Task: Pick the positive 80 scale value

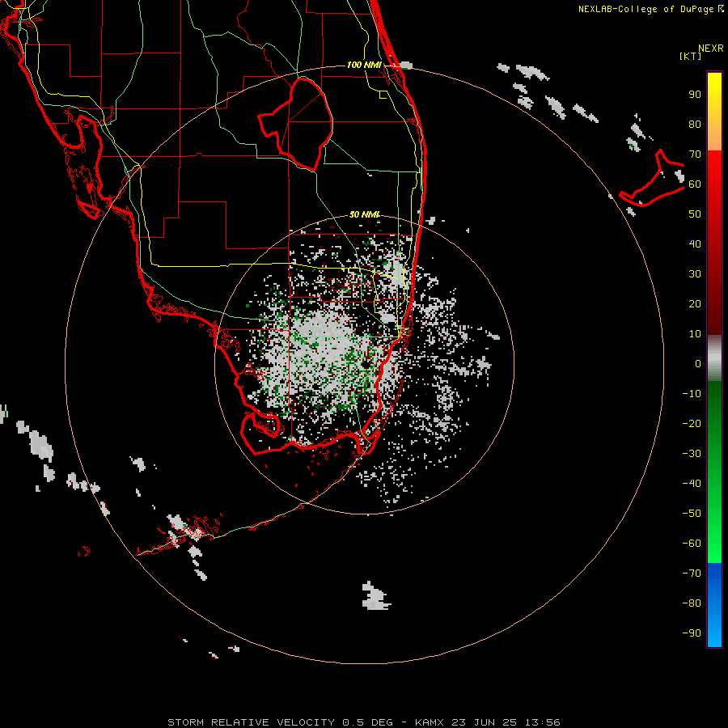Action: (695, 125)
